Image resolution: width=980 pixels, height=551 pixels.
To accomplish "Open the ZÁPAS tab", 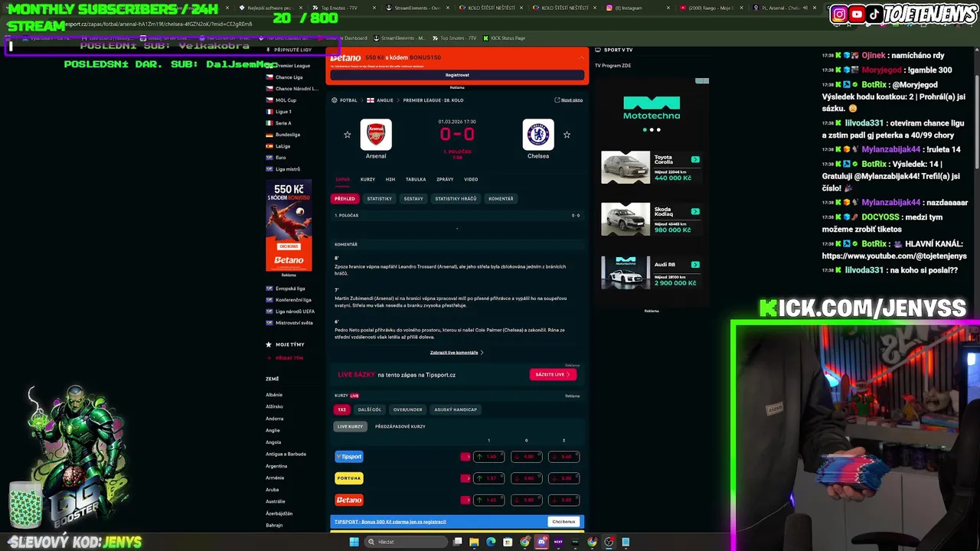I will pyautogui.click(x=342, y=179).
